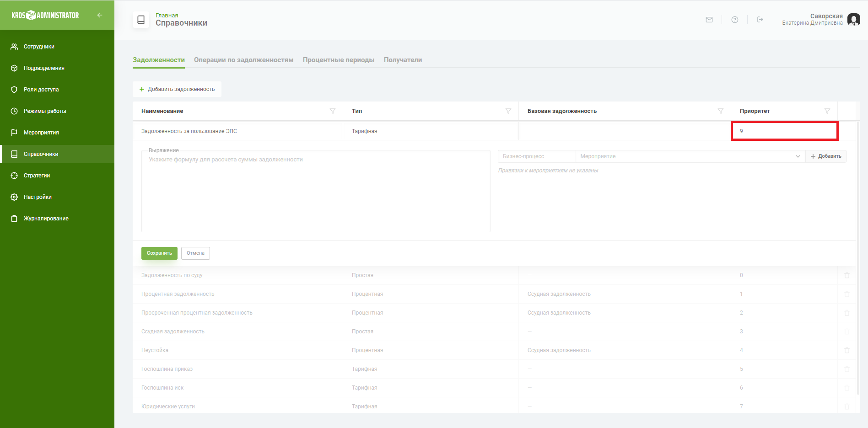Click the Добавить задолженность button
868x428 pixels.
click(177, 89)
